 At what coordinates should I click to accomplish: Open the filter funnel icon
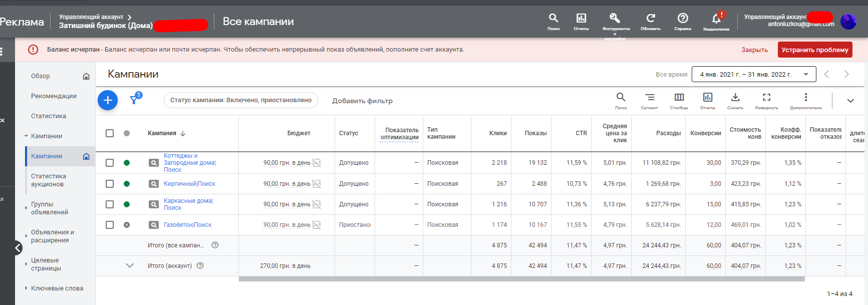pyautogui.click(x=134, y=99)
